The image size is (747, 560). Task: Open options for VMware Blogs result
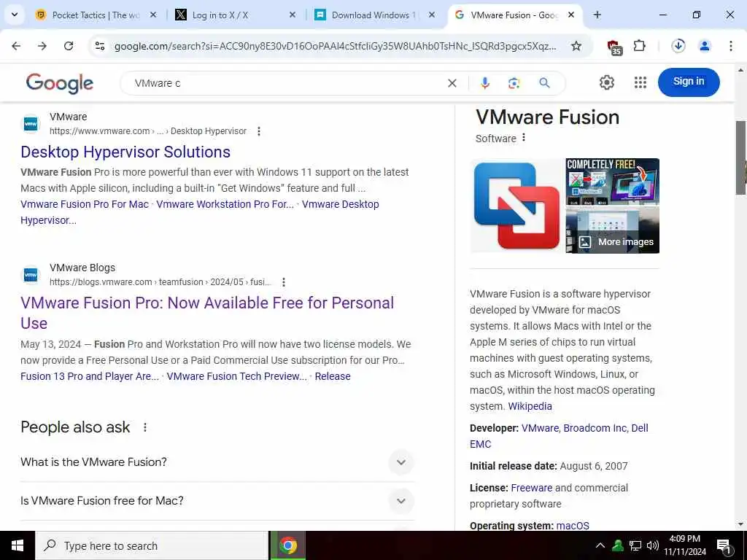coord(284,282)
